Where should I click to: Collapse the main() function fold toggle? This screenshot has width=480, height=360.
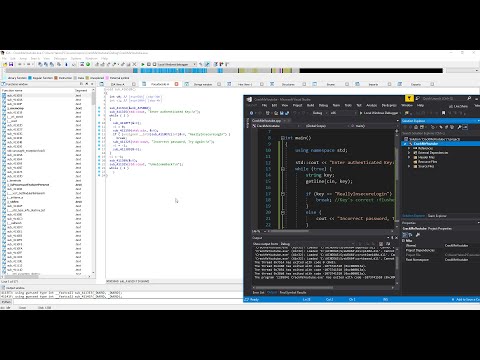click(x=283, y=138)
